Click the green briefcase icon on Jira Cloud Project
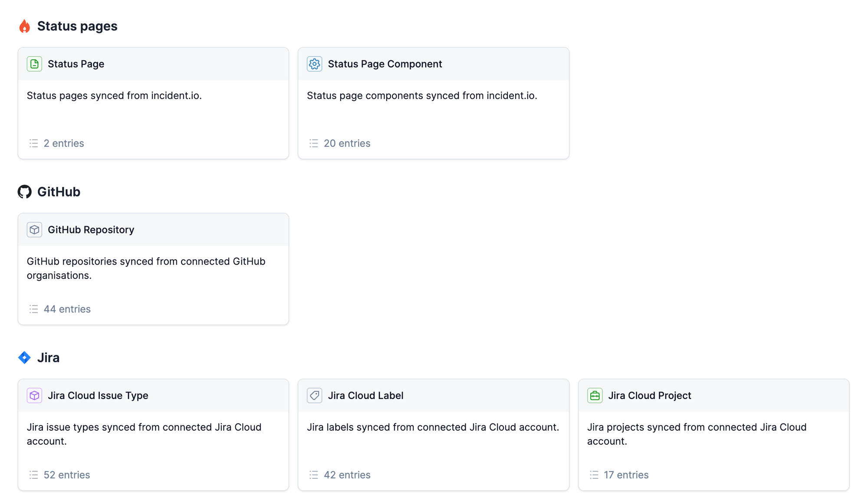The height and width of the screenshot is (498, 868). click(x=595, y=395)
